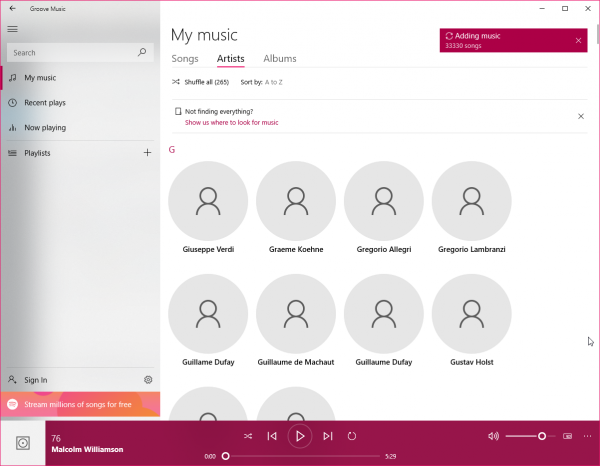Open Gustav Holst artist thumbnail
Screen dimensions: 600x466
coord(472,314)
